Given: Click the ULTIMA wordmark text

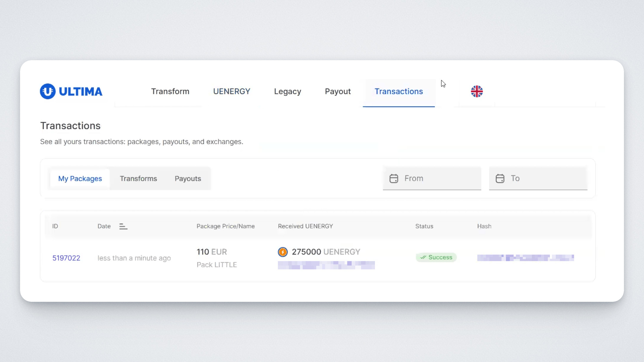Looking at the screenshot, I should tap(81, 91).
